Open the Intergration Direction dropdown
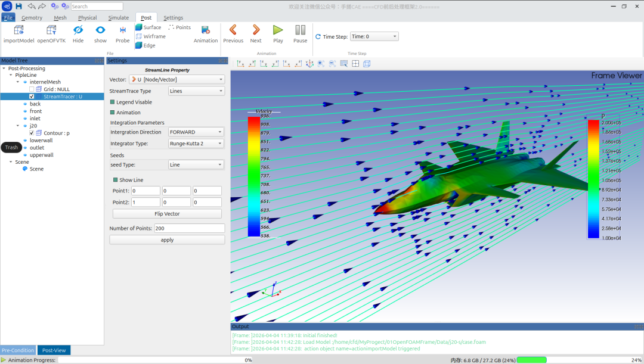This screenshot has width=644, height=364. [196, 132]
